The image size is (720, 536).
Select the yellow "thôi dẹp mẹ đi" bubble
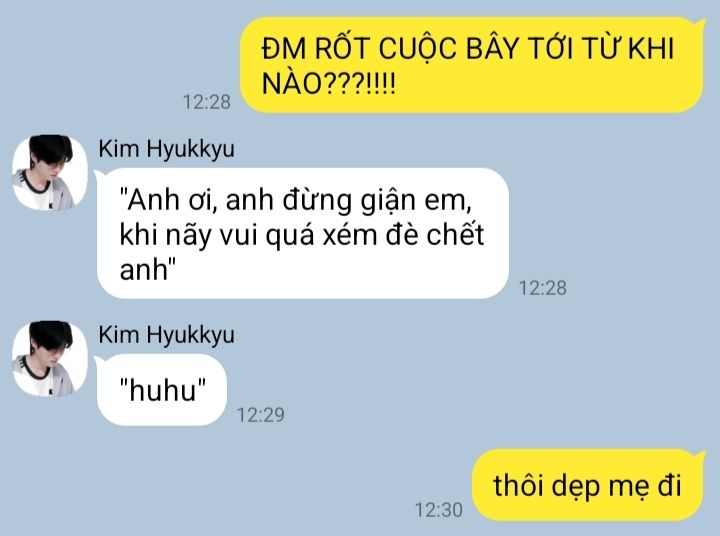tap(589, 485)
